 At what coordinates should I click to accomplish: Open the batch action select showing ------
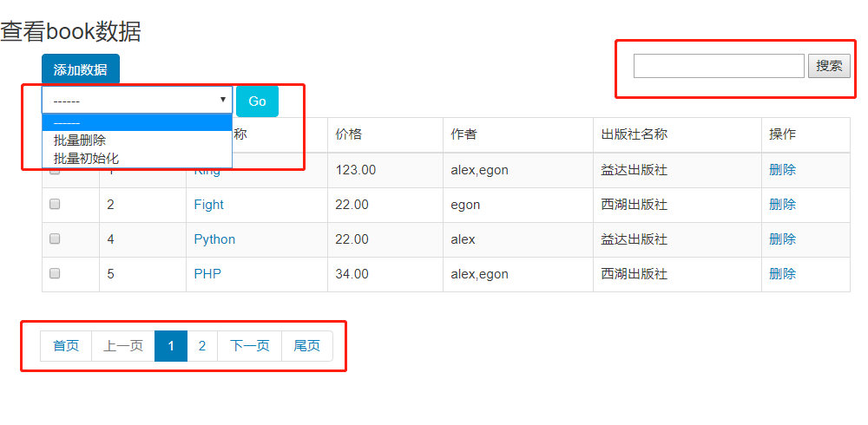coord(137,100)
